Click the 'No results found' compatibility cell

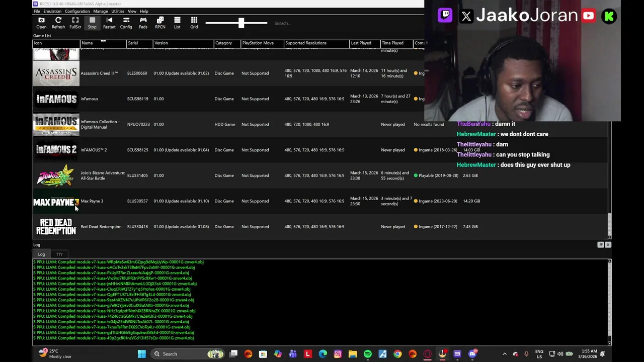(429, 124)
